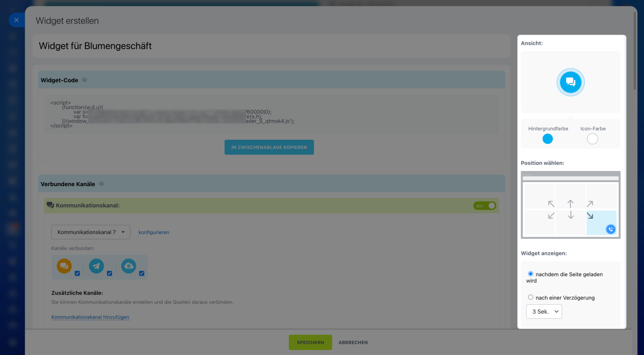Pick the white Icon-Farbe swatch

(593, 139)
